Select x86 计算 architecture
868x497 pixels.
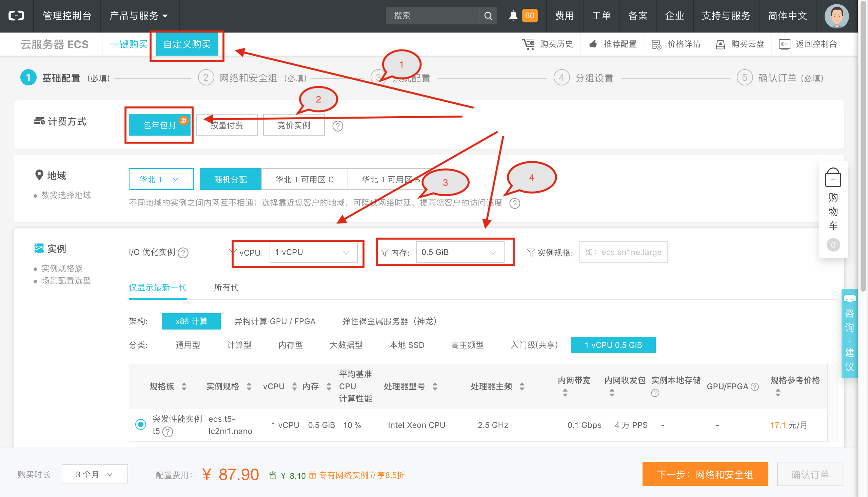coord(191,321)
